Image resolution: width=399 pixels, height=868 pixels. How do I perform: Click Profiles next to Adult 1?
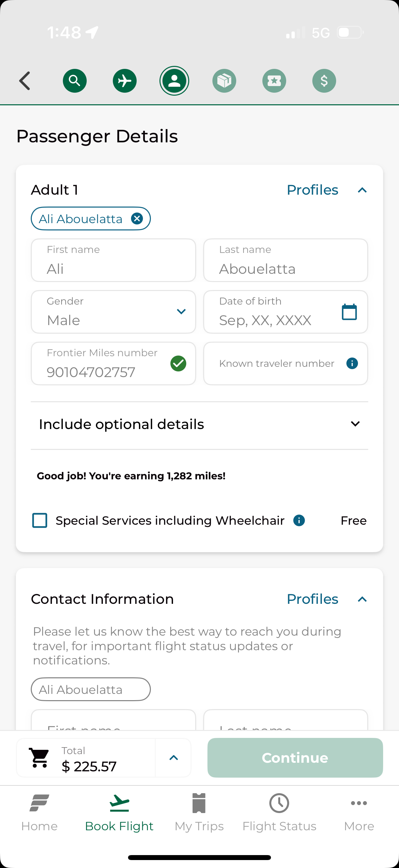[312, 190]
